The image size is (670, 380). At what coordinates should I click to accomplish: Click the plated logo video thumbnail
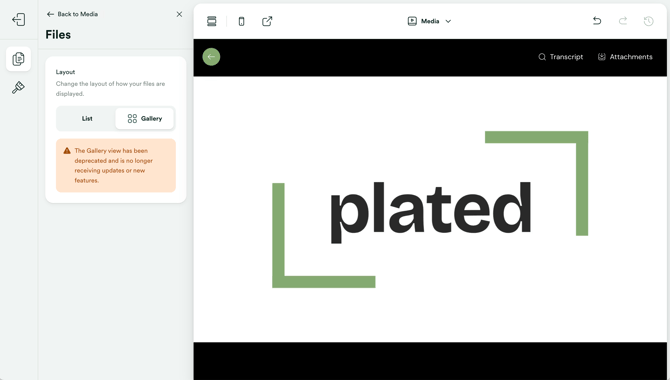click(430, 209)
